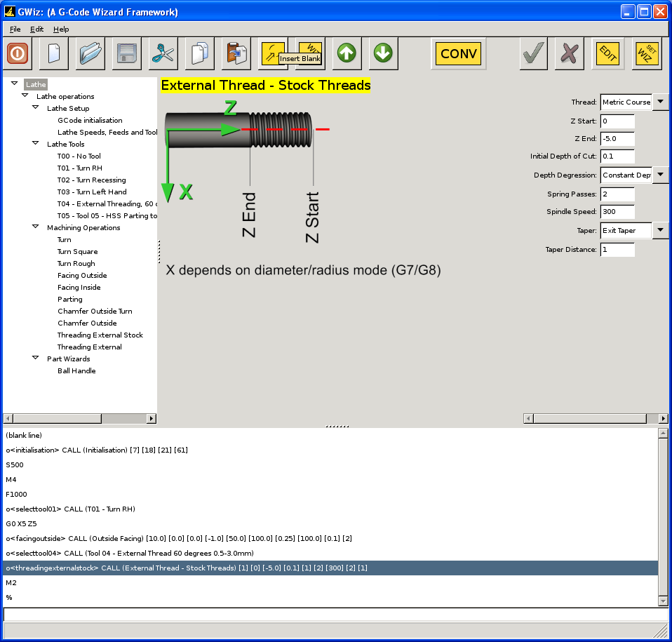This screenshot has height=642, width=672.
Task: Select the selecttool04 CALL code line
Action: (330, 554)
